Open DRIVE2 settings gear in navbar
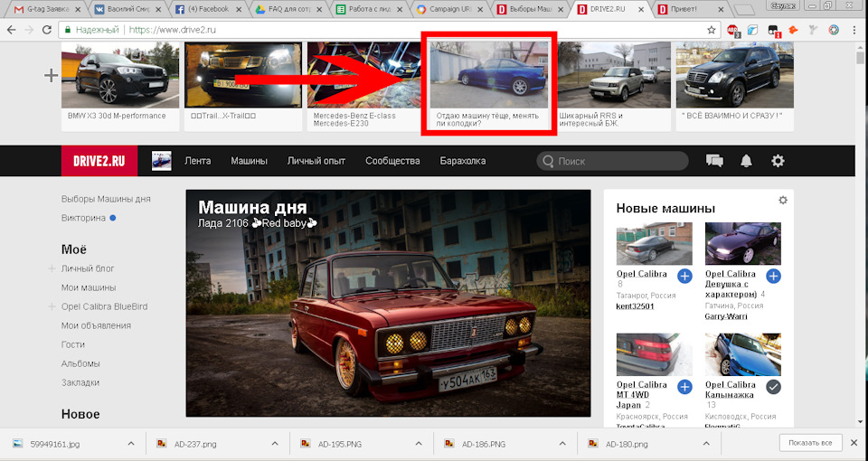This screenshot has height=461, width=868. 778,161
